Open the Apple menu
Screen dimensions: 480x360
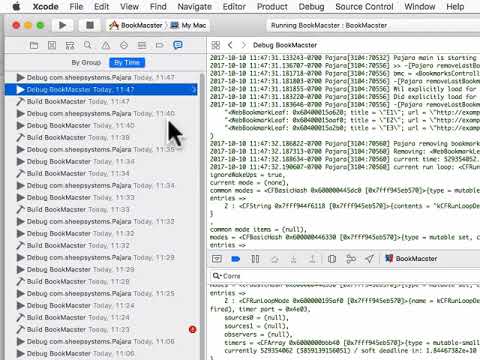[x=16, y=6]
